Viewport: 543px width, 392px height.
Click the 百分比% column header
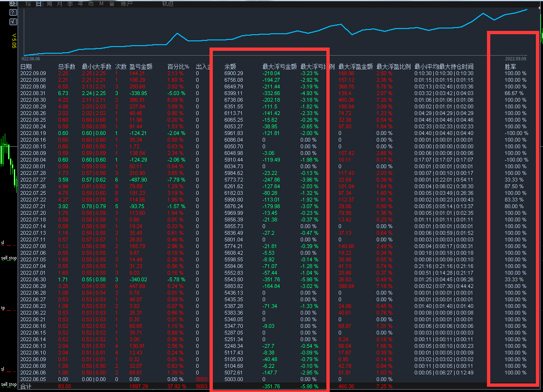point(178,67)
